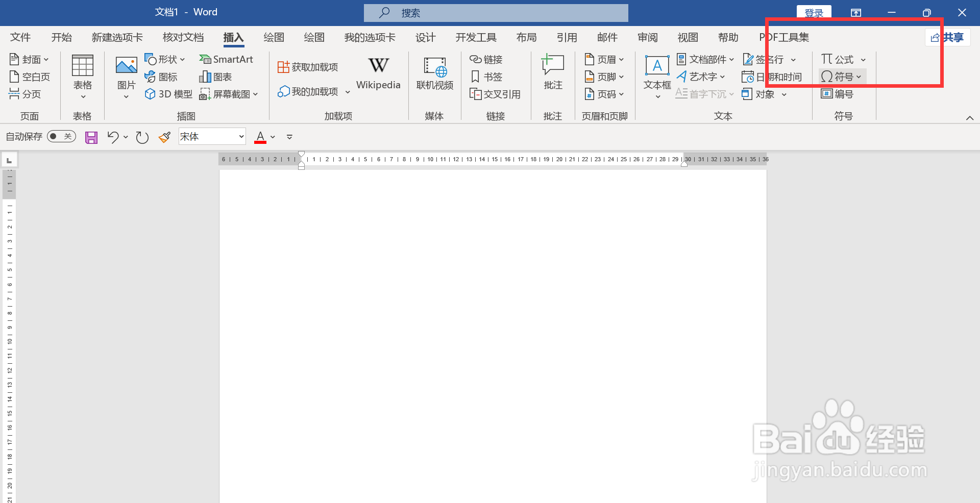Insert Icons (图标)
980x503 pixels.
[x=161, y=77]
